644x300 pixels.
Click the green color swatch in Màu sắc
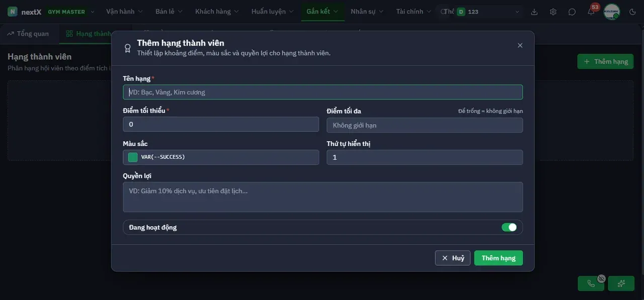[133, 157]
